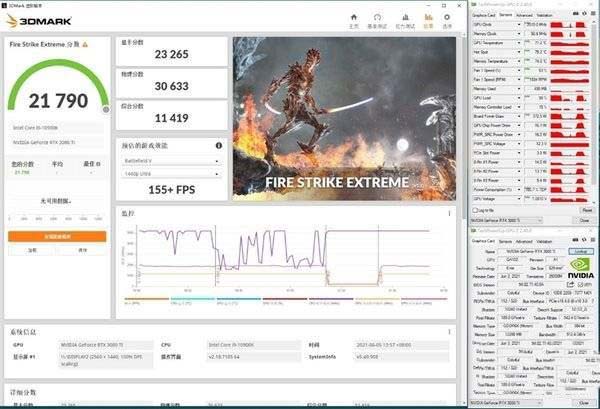Image resolution: width=600 pixels, height=409 pixels.
Task: Switch to Sensors tab in upper GPU-Z window
Action: (506, 15)
